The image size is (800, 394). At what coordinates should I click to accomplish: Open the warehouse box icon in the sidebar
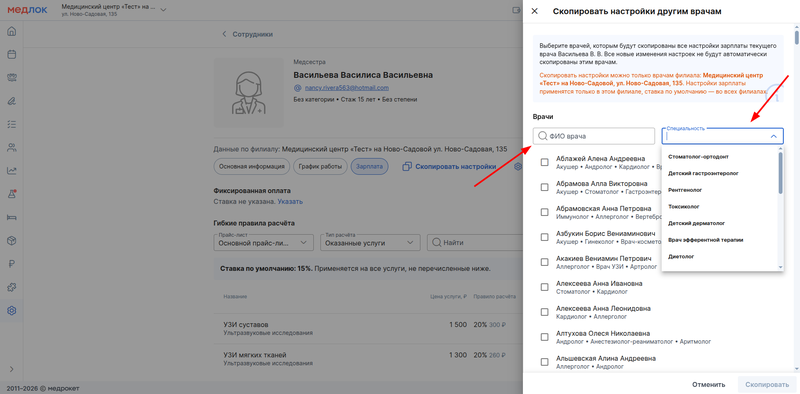click(12, 240)
